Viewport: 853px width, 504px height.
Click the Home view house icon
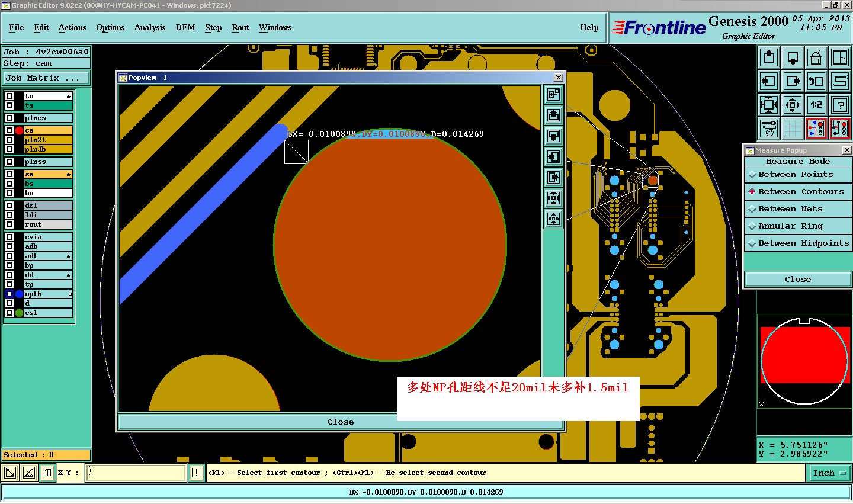pyautogui.click(x=816, y=57)
